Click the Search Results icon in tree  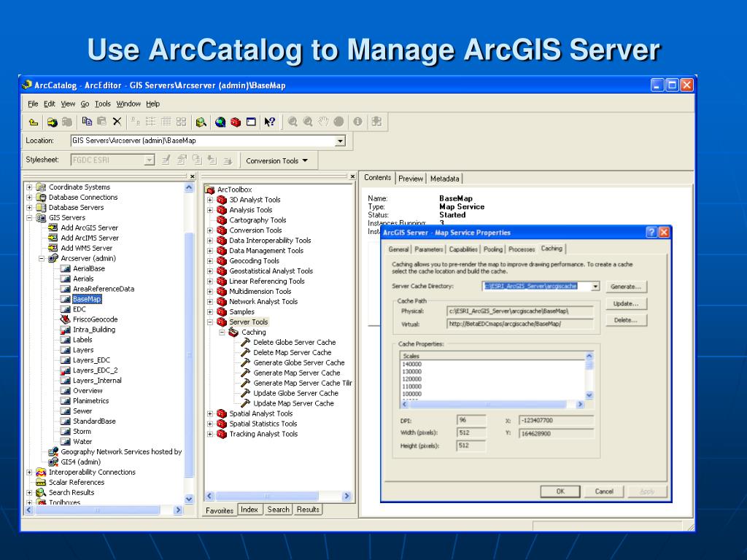pos(41,492)
